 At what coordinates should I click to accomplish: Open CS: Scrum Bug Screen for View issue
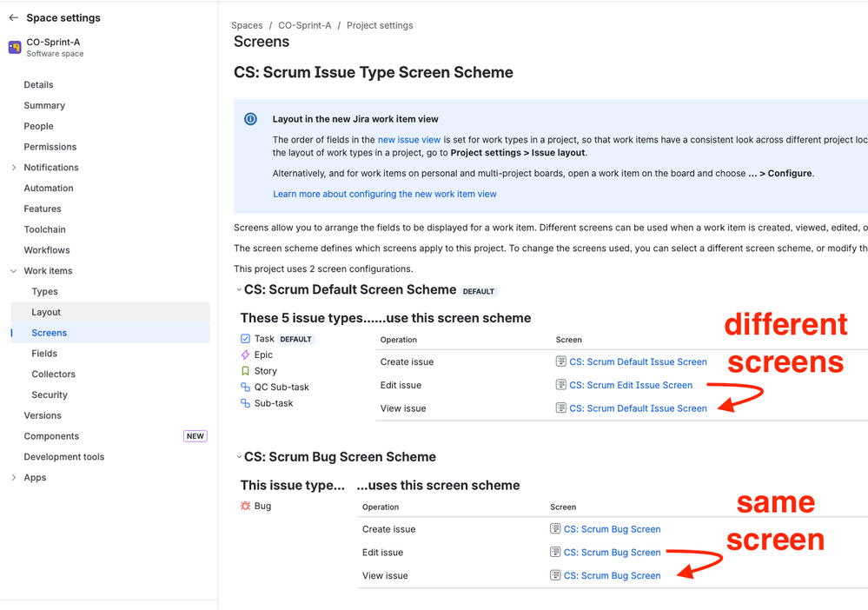click(613, 576)
